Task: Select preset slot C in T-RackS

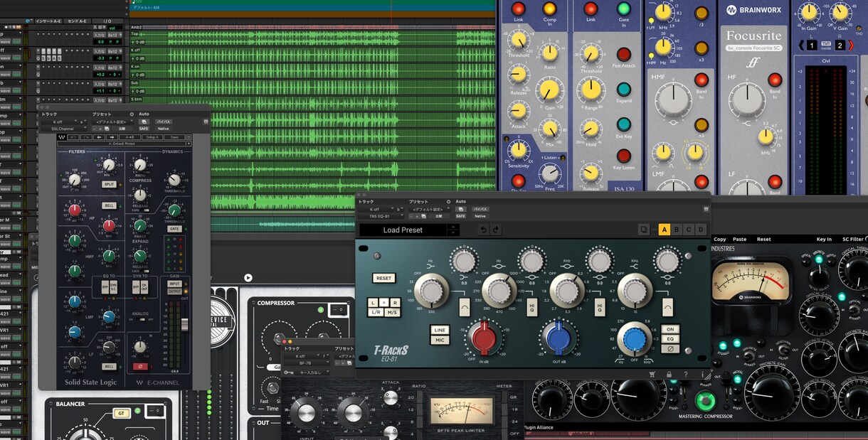Action: click(689, 230)
